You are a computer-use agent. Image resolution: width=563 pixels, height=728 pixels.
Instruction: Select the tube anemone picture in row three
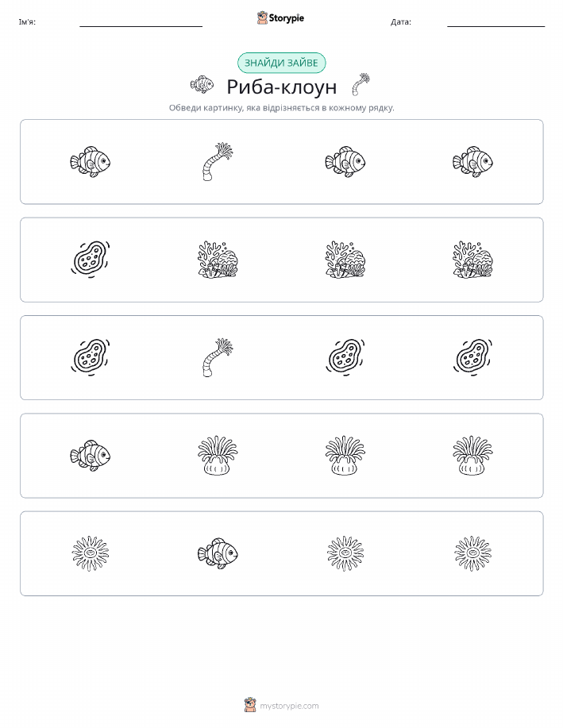(218, 357)
